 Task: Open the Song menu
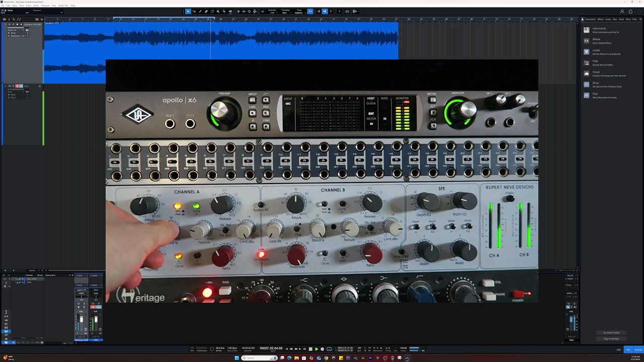pos(14,6)
